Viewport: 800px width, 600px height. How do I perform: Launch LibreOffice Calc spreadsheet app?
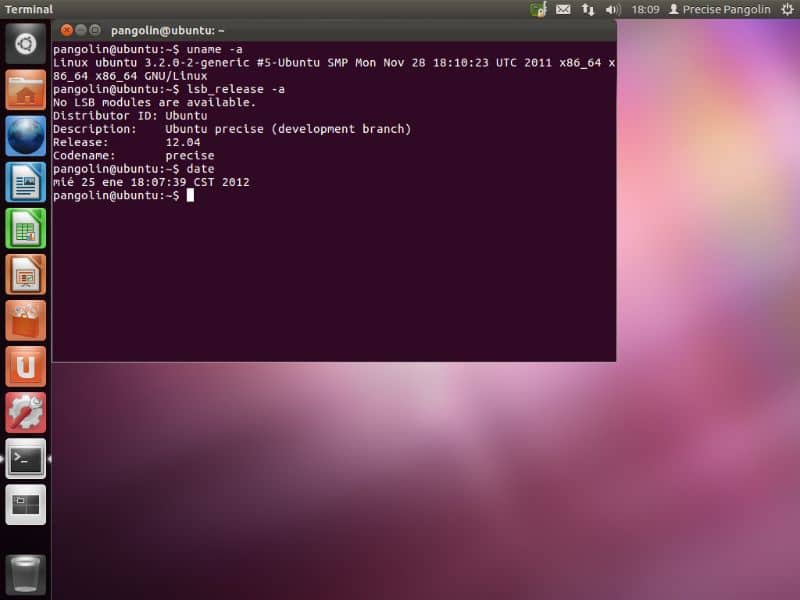coord(25,228)
